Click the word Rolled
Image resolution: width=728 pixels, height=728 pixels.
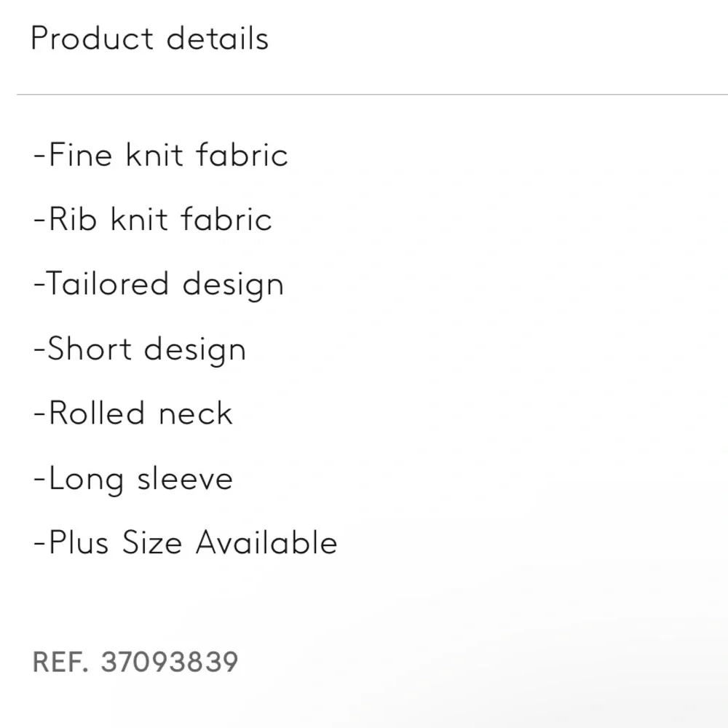(x=97, y=413)
